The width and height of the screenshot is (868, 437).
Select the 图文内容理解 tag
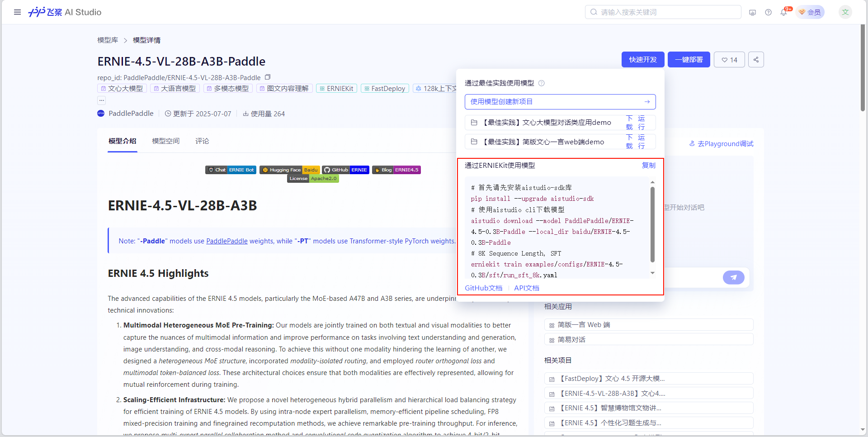tap(284, 89)
